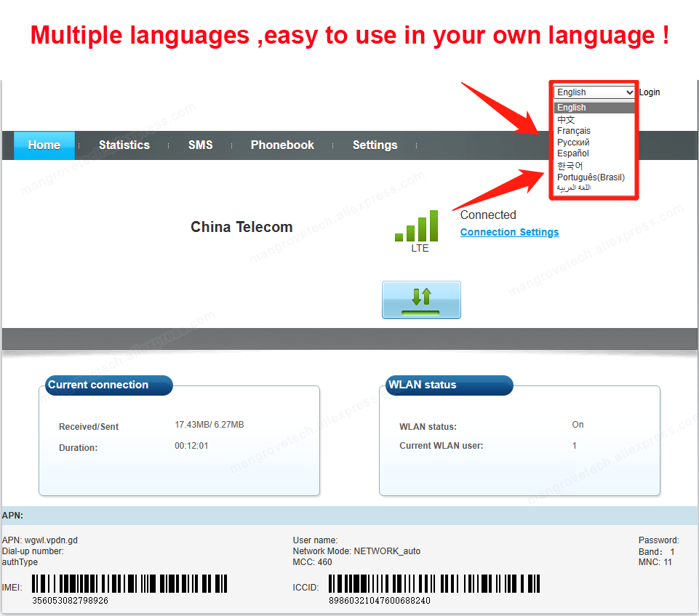Click the 17.43MB/ 6.27MB traffic value
The height and width of the screenshot is (616, 699).
click(209, 425)
